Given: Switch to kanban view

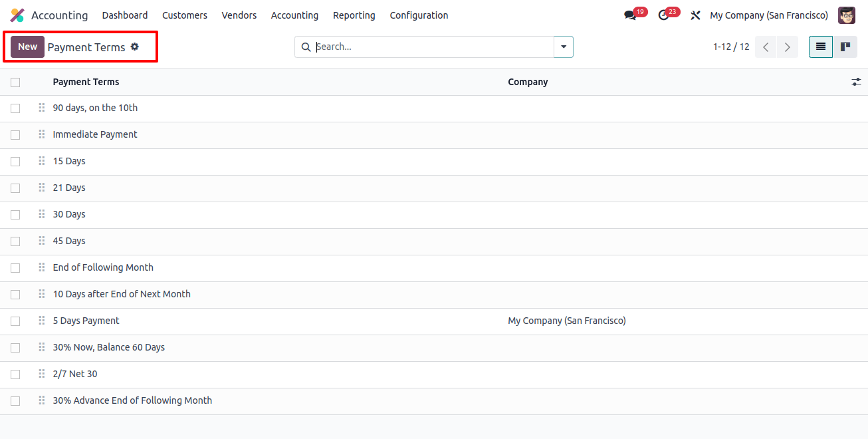Looking at the screenshot, I should [845, 47].
